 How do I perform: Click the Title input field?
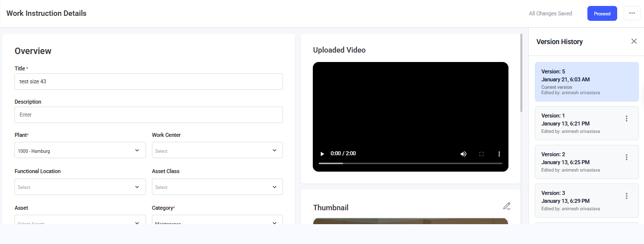click(148, 82)
